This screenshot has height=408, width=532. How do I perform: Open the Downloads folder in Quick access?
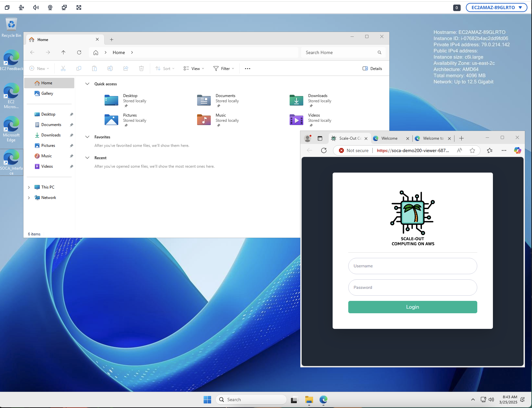click(297, 100)
